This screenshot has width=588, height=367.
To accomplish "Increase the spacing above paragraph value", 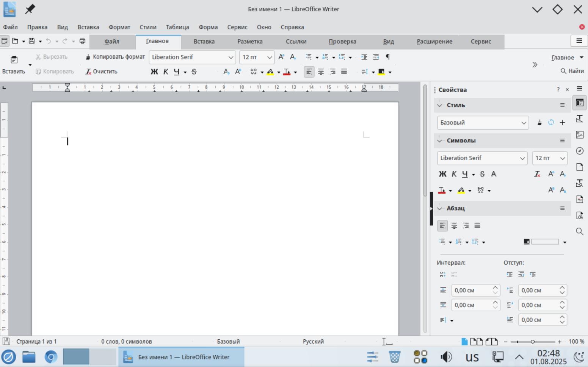I will [x=495, y=288].
